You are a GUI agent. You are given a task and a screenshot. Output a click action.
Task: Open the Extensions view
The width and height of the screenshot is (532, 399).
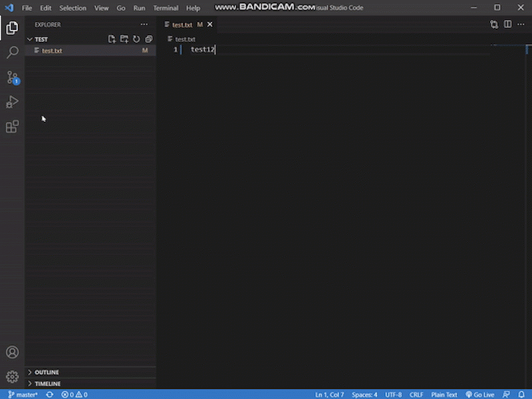pos(12,126)
